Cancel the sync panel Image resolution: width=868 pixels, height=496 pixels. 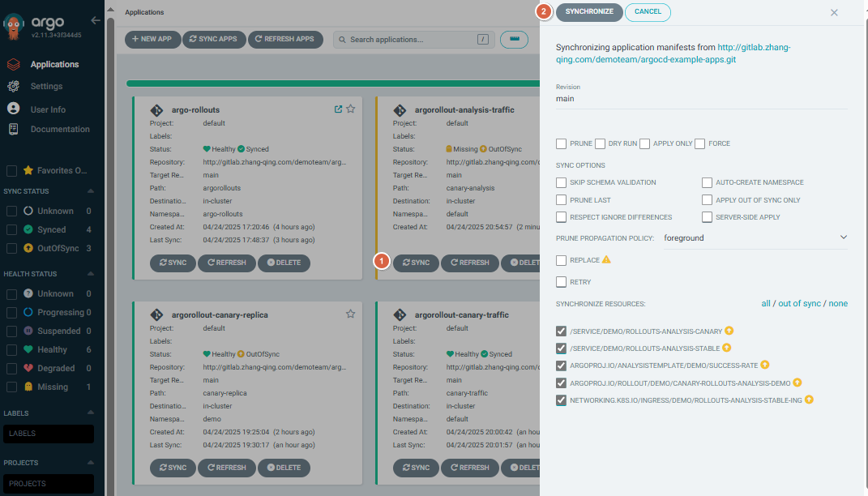tap(648, 12)
